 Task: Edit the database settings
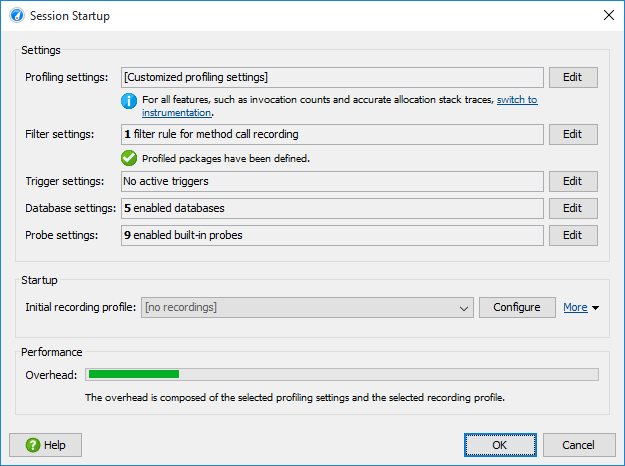(x=573, y=208)
